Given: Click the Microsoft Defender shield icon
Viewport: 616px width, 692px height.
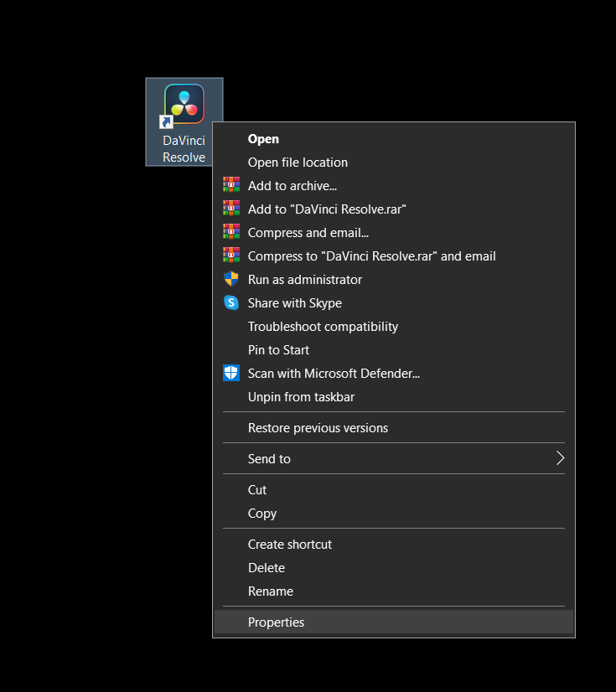Looking at the screenshot, I should (231, 373).
